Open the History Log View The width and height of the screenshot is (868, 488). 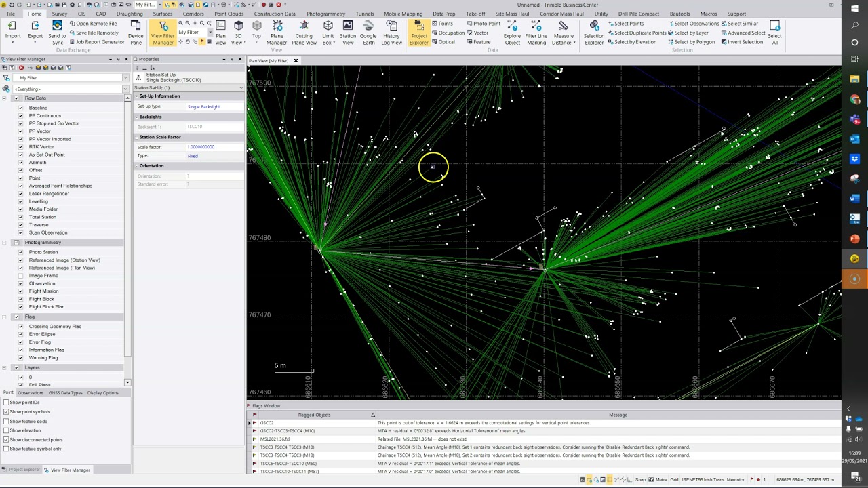391,33
